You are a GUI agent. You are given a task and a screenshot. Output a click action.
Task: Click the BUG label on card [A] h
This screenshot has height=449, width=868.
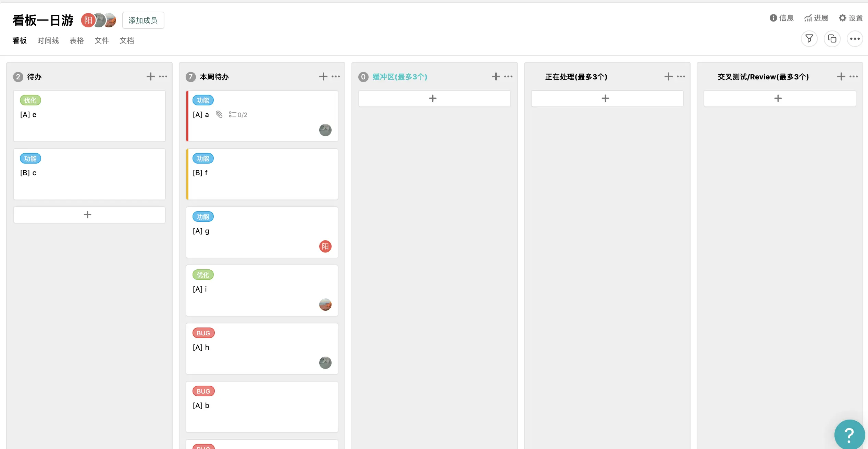(203, 333)
